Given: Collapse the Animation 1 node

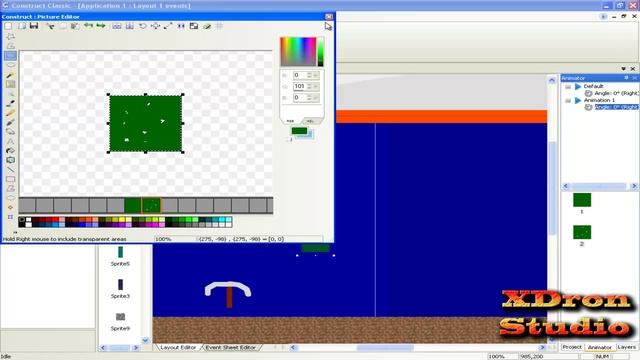Looking at the screenshot, I should point(568,100).
